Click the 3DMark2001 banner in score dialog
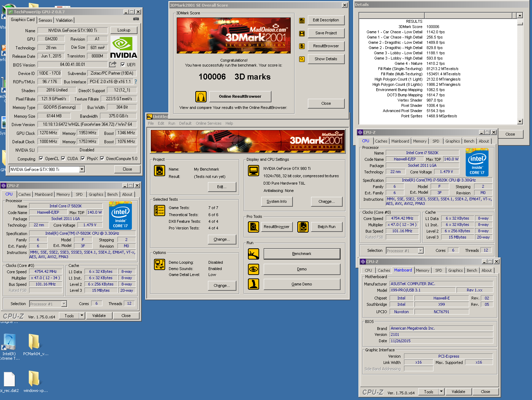 point(234,35)
